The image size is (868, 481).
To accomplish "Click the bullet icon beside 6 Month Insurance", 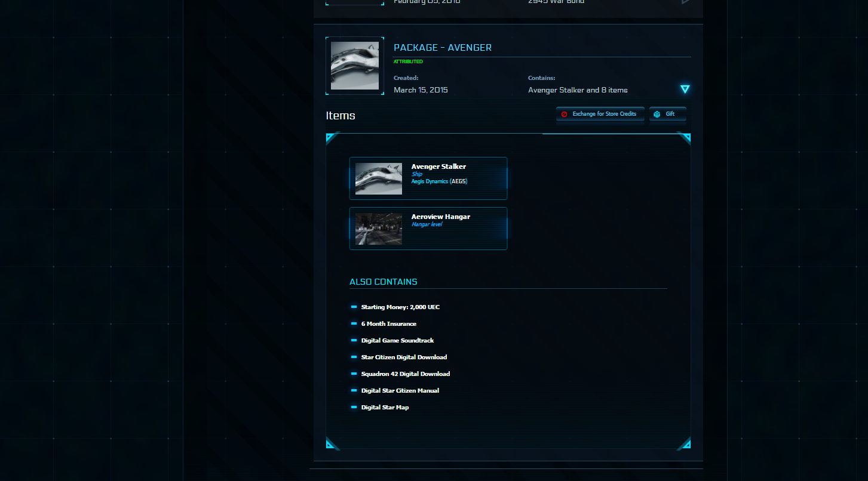I will click(354, 323).
